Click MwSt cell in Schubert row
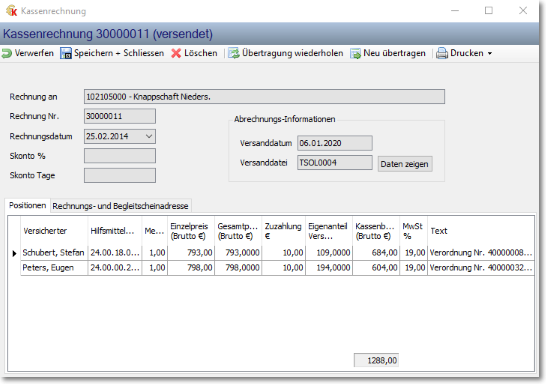This screenshot has width=546, height=384. point(413,253)
